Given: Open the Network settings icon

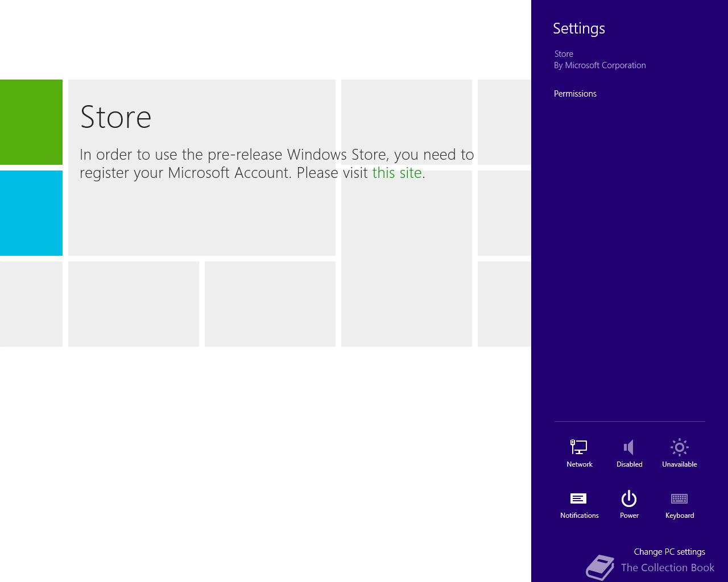Looking at the screenshot, I should point(579,447).
